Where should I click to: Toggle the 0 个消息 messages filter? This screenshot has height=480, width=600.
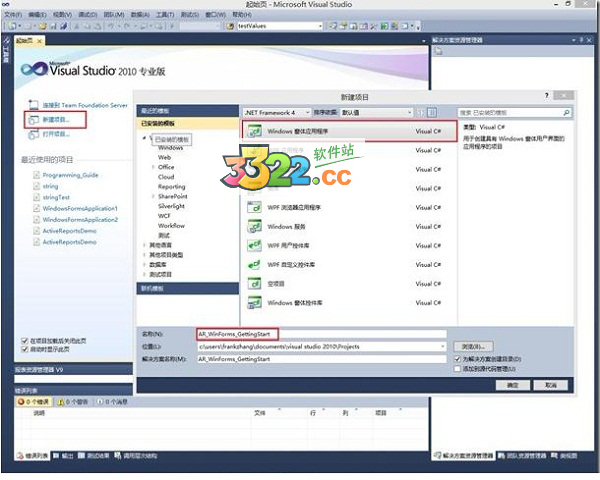click(x=112, y=402)
